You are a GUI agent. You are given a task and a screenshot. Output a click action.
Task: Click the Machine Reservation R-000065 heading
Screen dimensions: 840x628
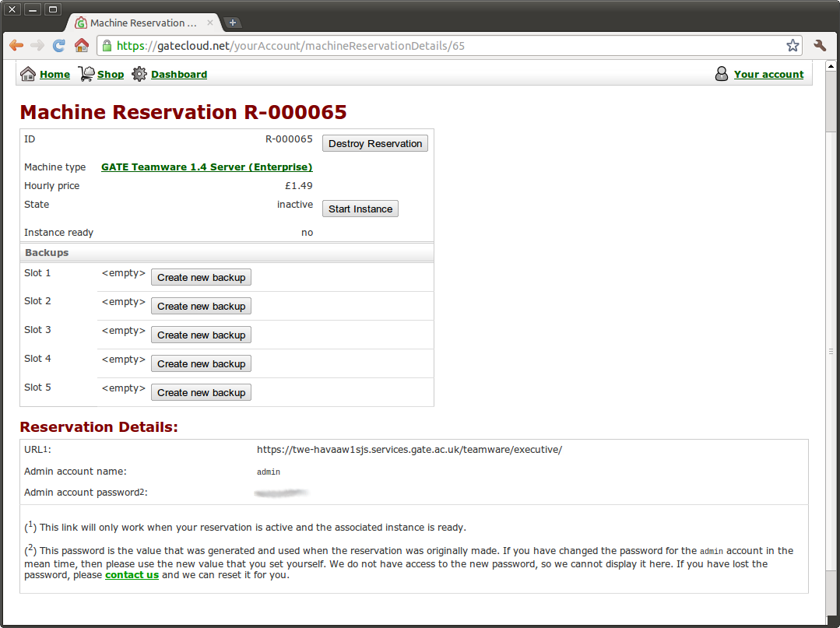(x=183, y=112)
